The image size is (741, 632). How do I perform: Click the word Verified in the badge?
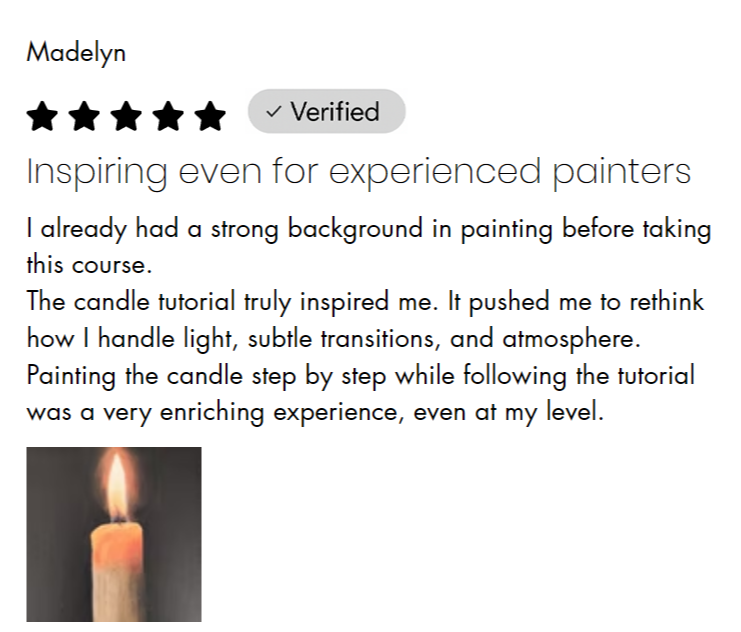pyautogui.click(x=335, y=112)
